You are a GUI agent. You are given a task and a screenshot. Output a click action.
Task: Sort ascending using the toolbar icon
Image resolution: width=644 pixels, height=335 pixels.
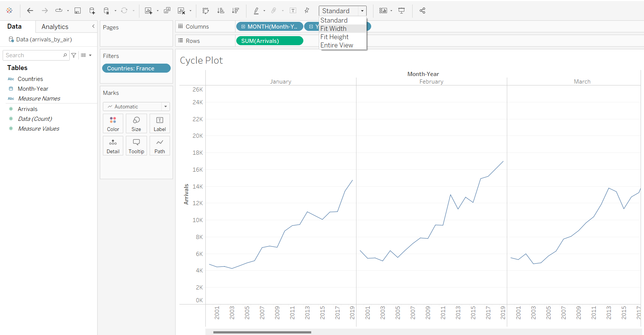click(221, 11)
